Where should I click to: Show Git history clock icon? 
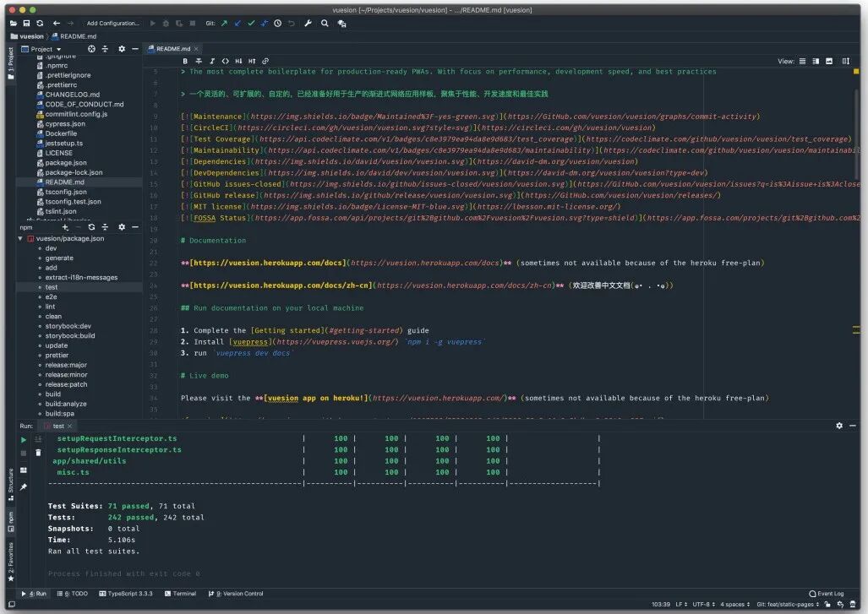[x=277, y=24]
